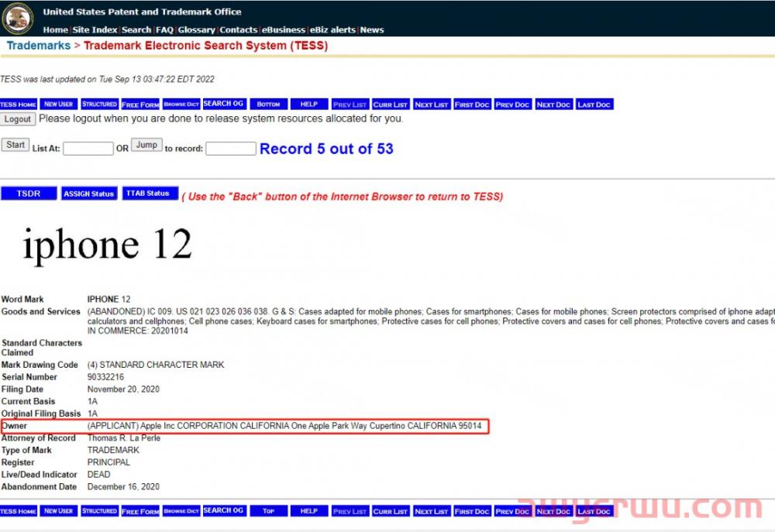The image size is (775, 532).
Task: Open Help from the upper toolbar
Action: click(309, 105)
